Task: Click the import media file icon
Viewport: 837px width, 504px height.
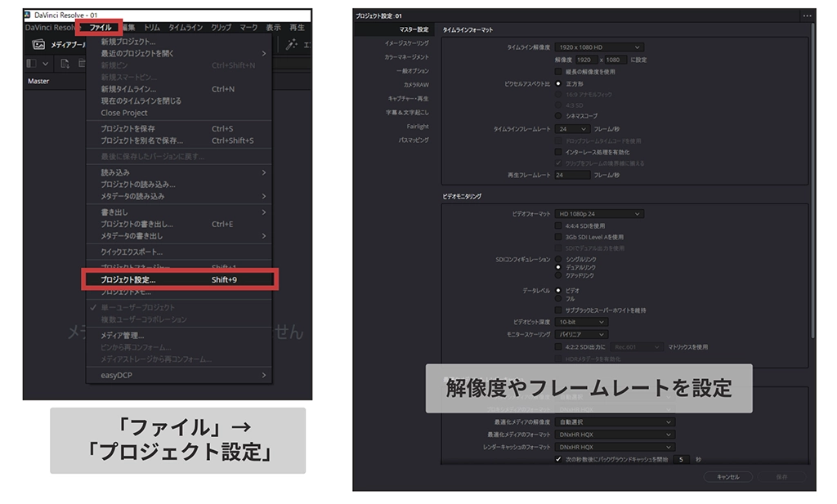Action: tap(65, 64)
